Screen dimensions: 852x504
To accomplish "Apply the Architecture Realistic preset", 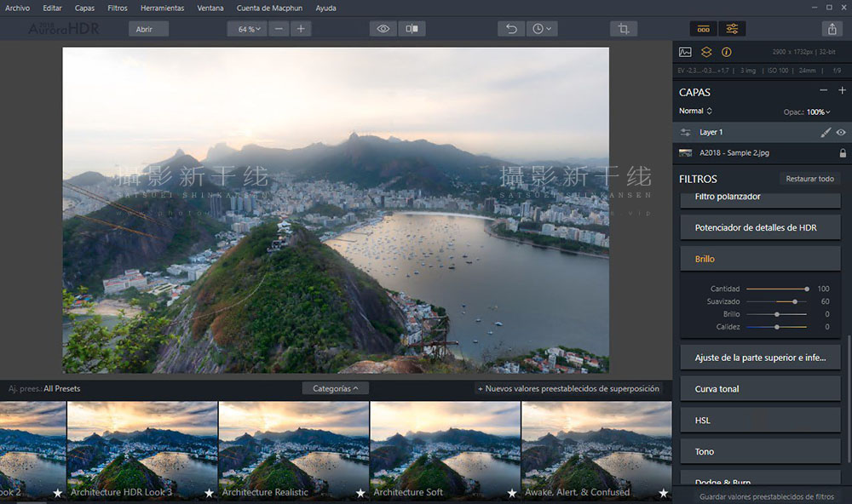I will [x=294, y=450].
